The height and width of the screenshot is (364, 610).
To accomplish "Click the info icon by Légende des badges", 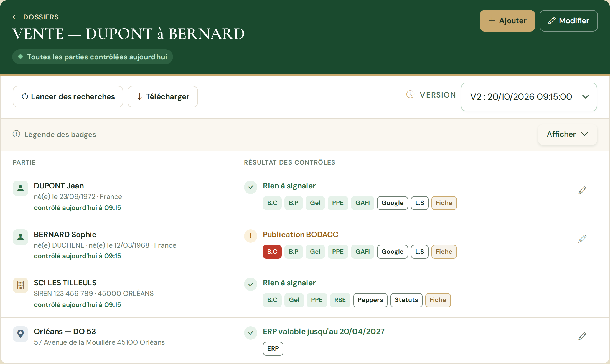I will (16, 134).
